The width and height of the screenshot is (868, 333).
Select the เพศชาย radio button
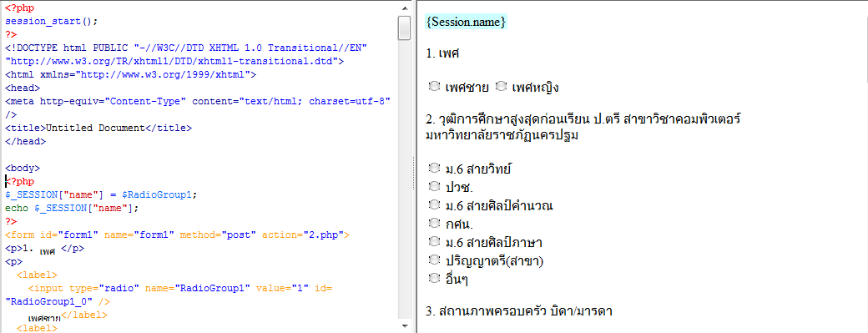click(x=435, y=86)
